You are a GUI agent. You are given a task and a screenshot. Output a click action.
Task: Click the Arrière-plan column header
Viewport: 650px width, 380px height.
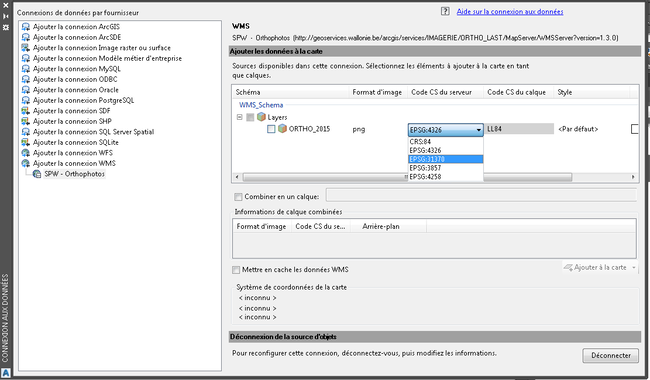388,227
